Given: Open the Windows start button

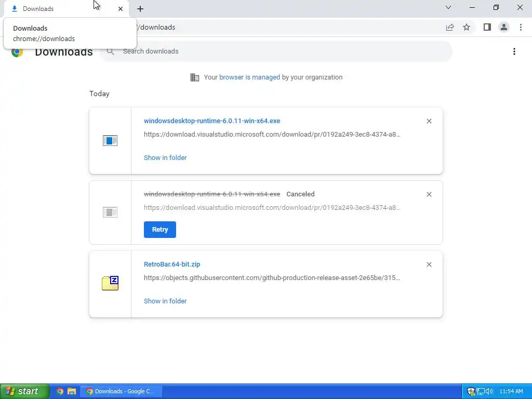Looking at the screenshot, I should click(x=25, y=391).
